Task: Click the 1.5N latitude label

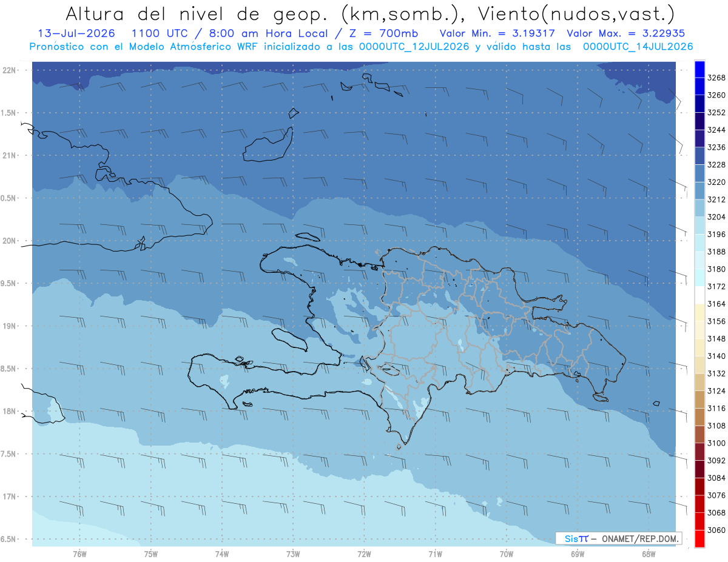Action: click(x=9, y=113)
